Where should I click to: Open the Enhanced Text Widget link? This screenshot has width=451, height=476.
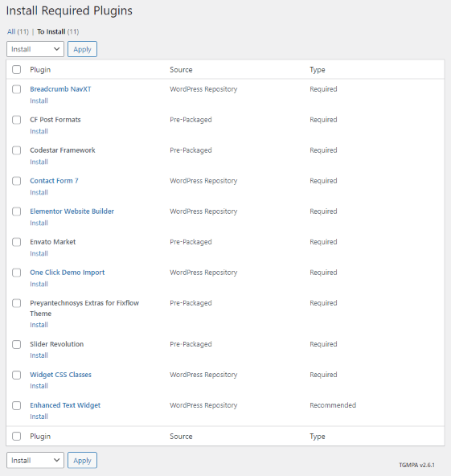click(x=65, y=405)
